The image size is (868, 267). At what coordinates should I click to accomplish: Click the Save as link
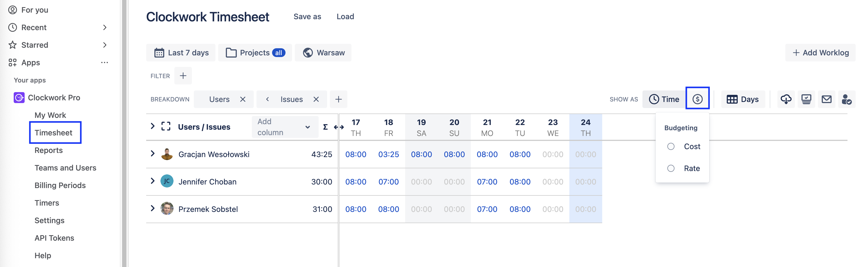pos(307,16)
